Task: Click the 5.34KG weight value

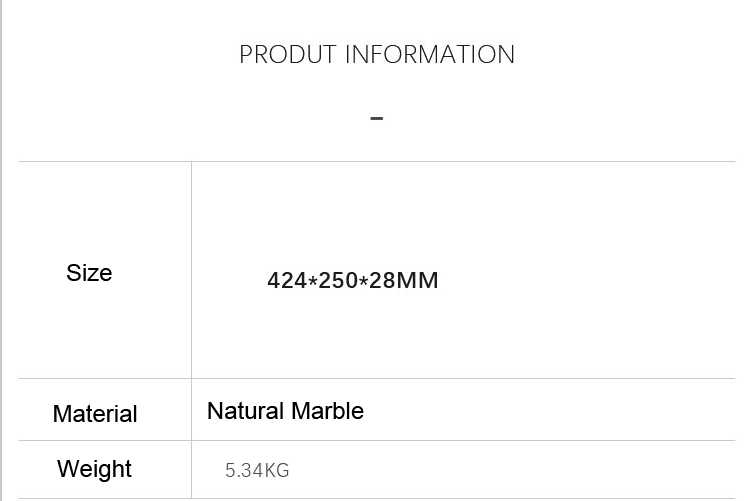Action: click(257, 470)
